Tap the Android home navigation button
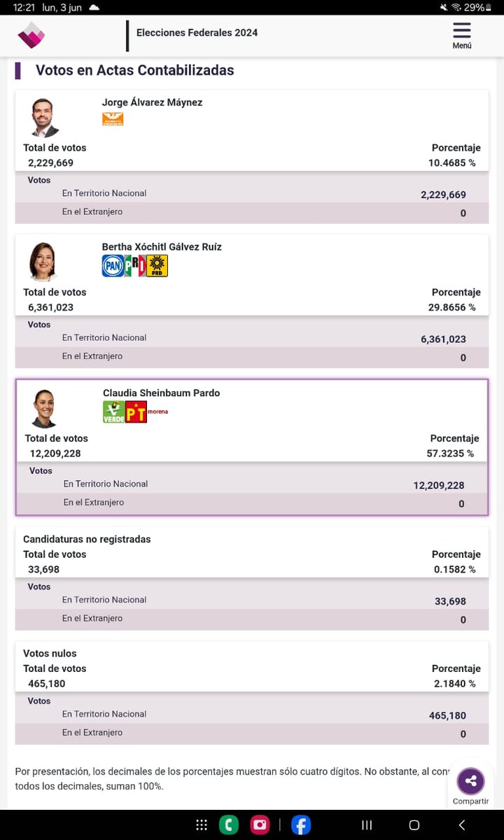The image size is (504, 840). (414, 825)
